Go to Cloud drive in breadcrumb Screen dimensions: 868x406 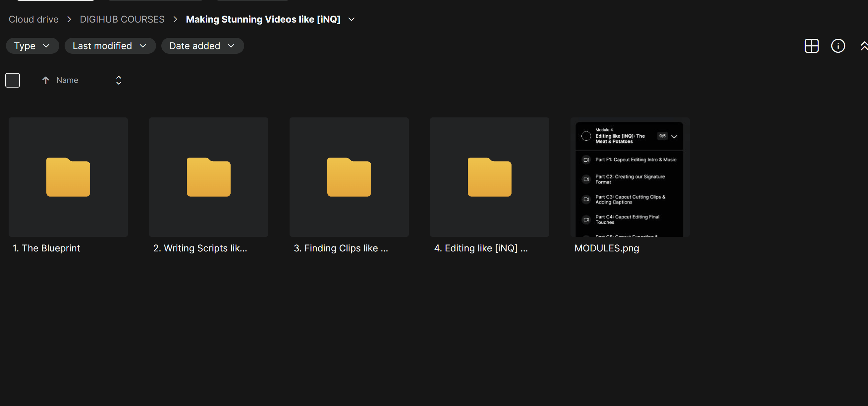(x=34, y=20)
